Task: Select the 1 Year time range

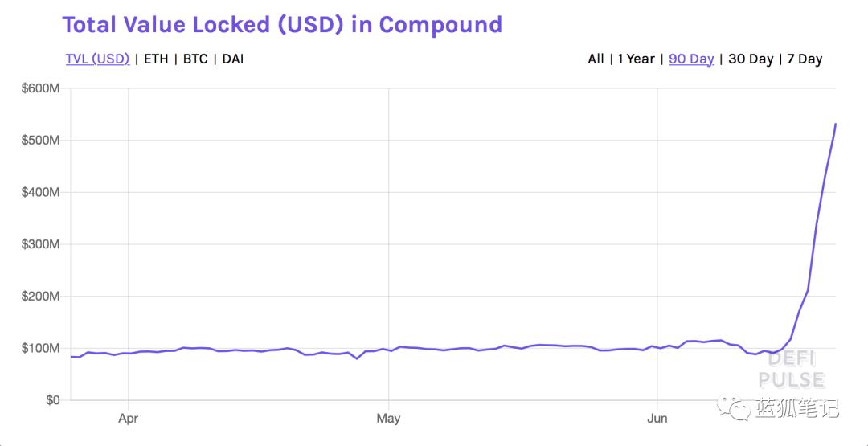Action: tap(636, 59)
